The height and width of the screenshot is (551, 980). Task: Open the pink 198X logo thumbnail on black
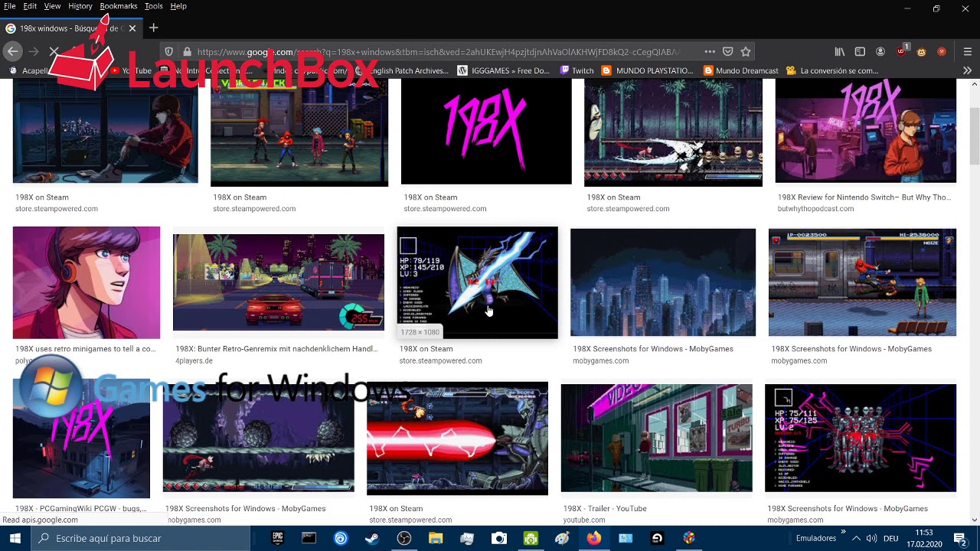point(486,132)
